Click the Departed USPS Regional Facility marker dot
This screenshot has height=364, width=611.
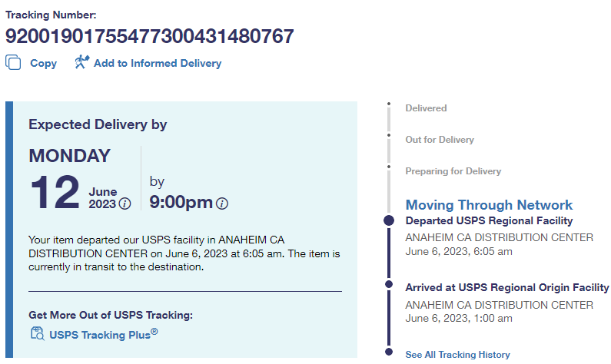pos(389,221)
